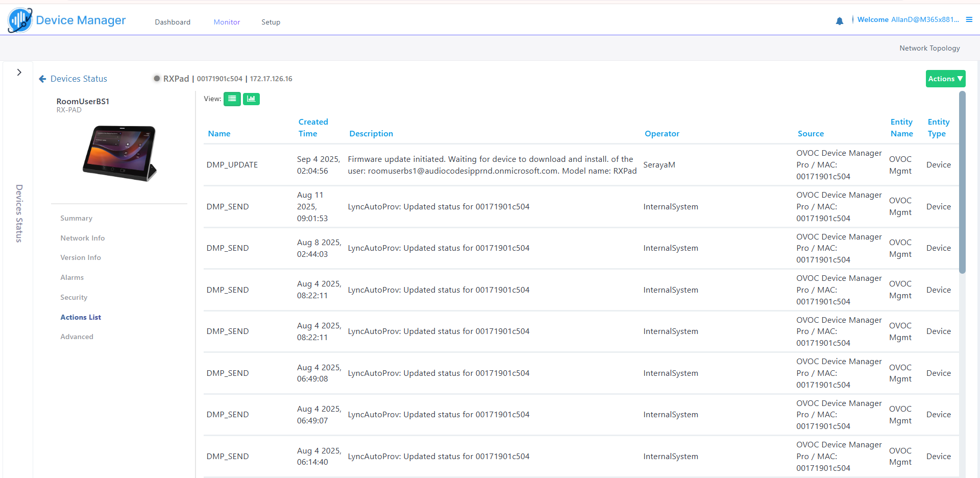Open the Actions dropdown button
The height and width of the screenshot is (478, 980).
click(x=945, y=79)
